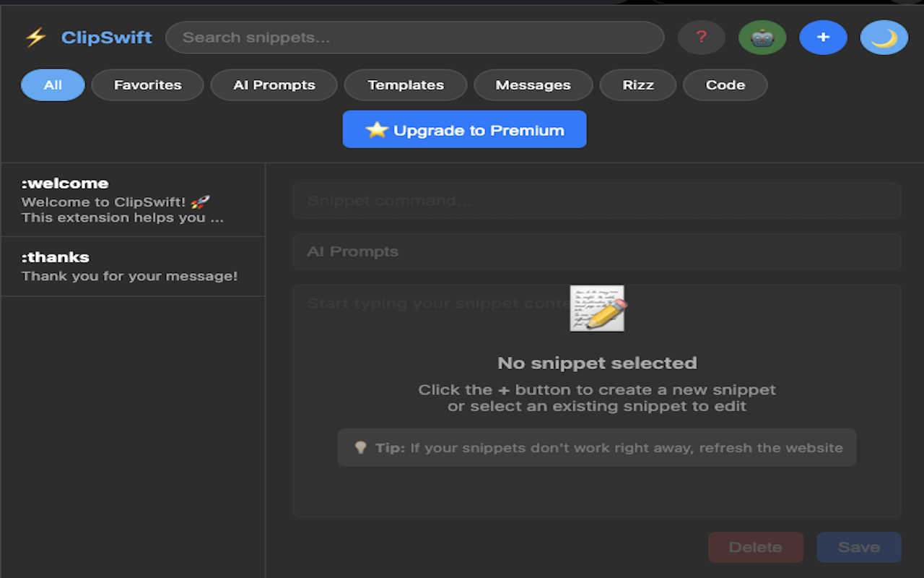Image resolution: width=924 pixels, height=578 pixels.
Task: Switch to the Templates category
Action: click(406, 85)
